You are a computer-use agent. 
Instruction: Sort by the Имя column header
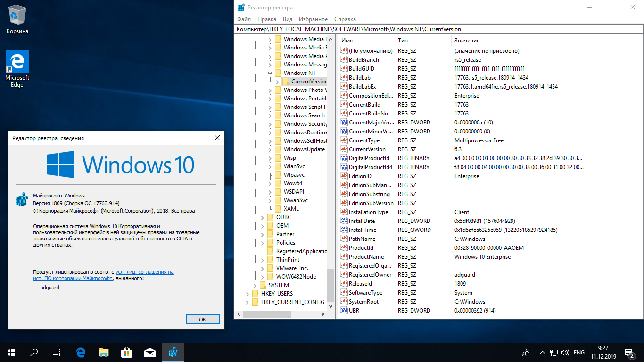(x=366, y=41)
